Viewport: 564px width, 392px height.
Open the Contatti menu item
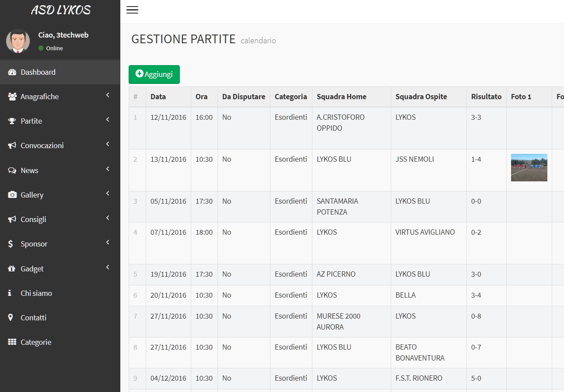(x=60, y=318)
